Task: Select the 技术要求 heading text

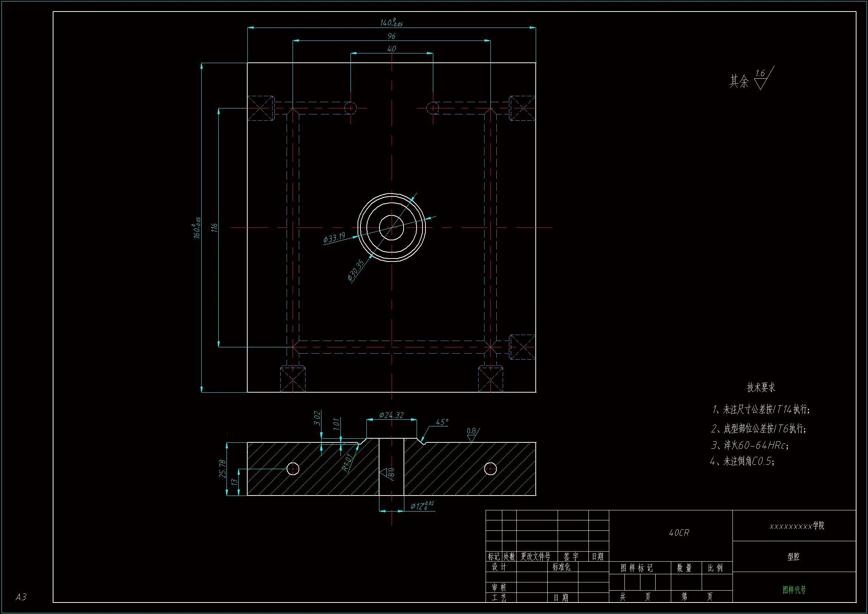Action: coord(761,387)
